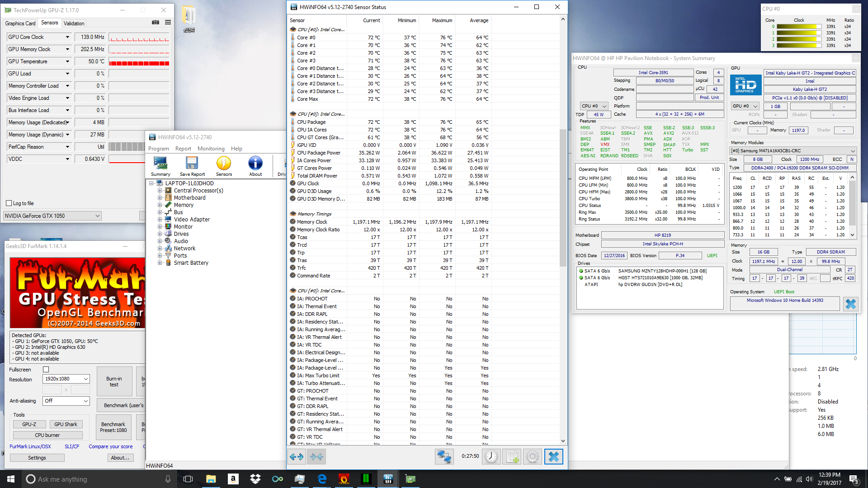This screenshot has height=488, width=868.
Task: Click the logging sheet icon with plus
Action: 512,457
